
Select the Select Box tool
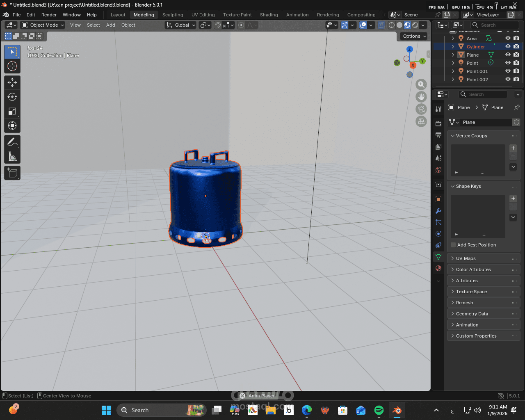click(12, 52)
